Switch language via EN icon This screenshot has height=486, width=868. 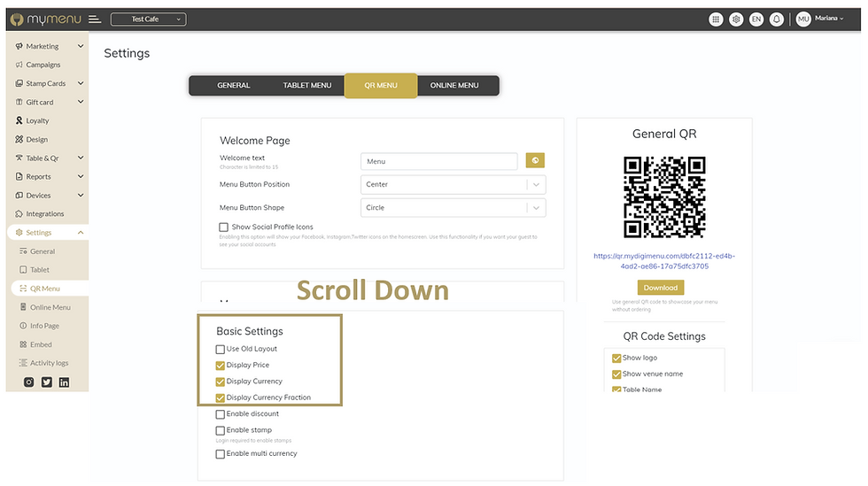click(756, 19)
